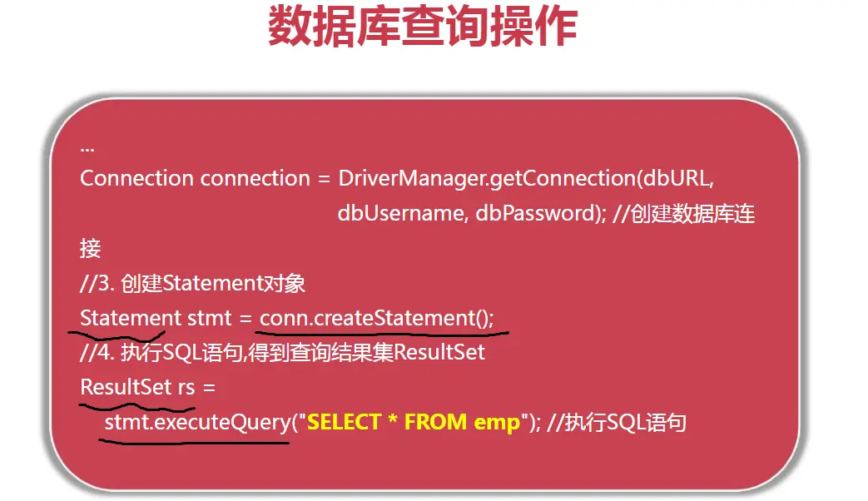Click underlined 'Statement stmt' declaration

pos(156,318)
